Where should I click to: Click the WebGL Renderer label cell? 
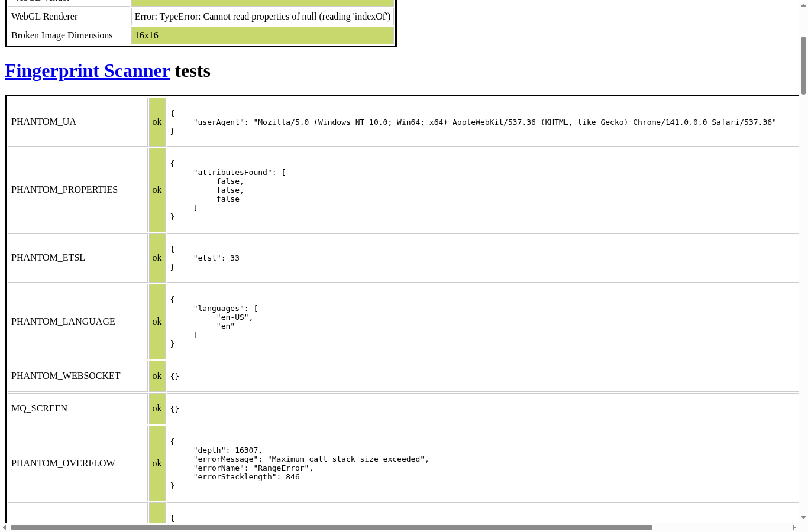coord(69,17)
